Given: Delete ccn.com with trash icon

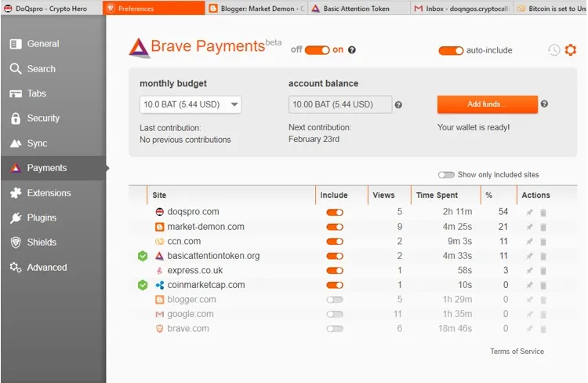Looking at the screenshot, I should (x=543, y=242).
